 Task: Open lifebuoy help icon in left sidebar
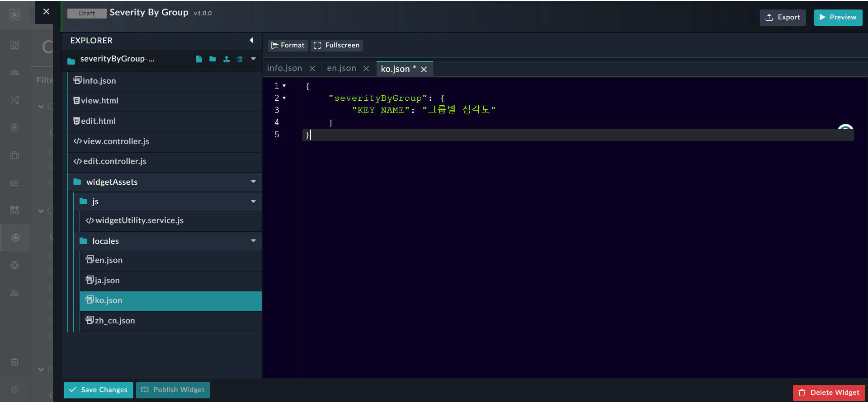(14, 265)
